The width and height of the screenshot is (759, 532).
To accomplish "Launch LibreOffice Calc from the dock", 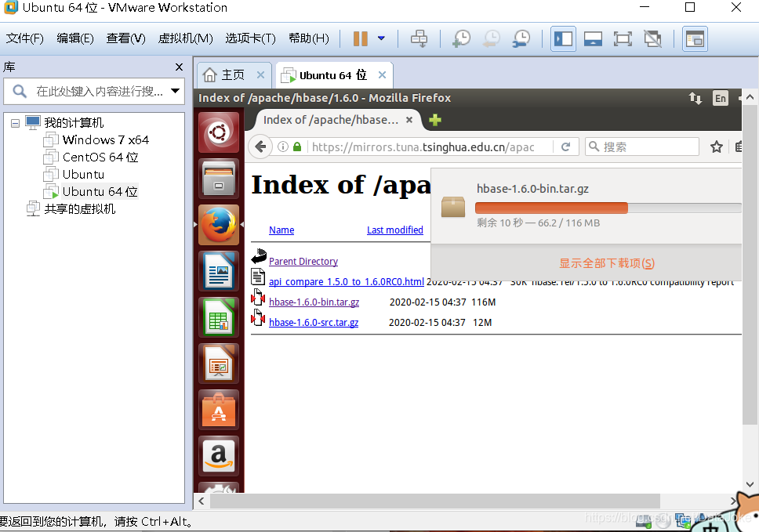I will (219, 317).
